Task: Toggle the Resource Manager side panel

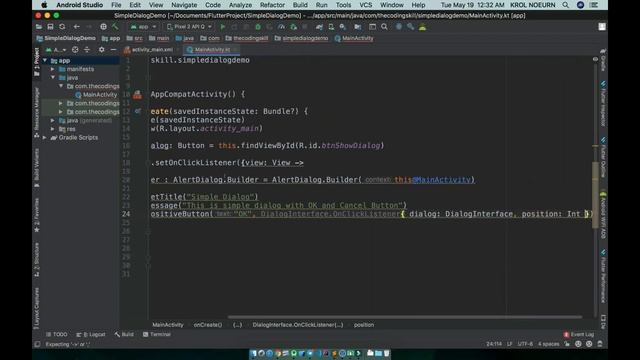Action: (x=37, y=112)
